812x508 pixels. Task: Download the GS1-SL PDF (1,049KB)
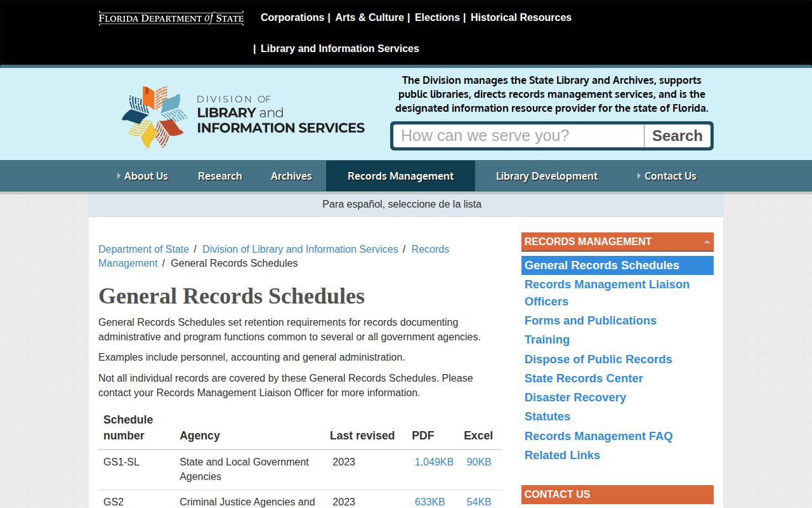pyautogui.click(x=434, y=462)
